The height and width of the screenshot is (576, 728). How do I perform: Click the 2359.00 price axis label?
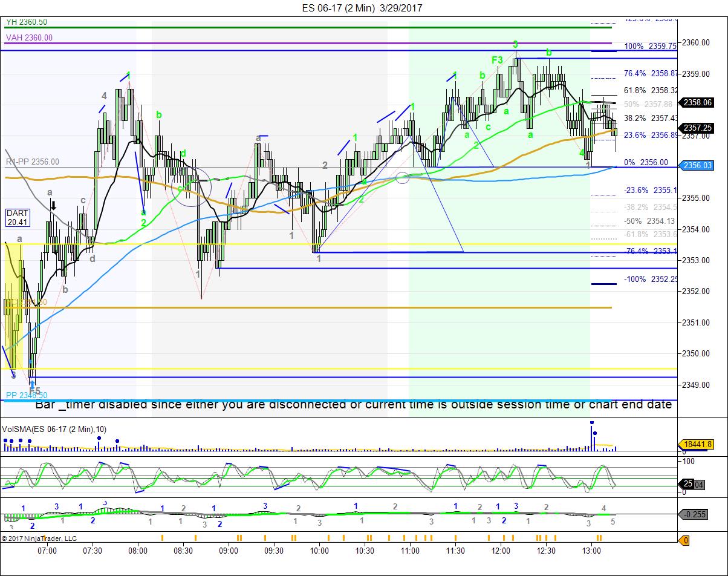(x=697, y=73)
